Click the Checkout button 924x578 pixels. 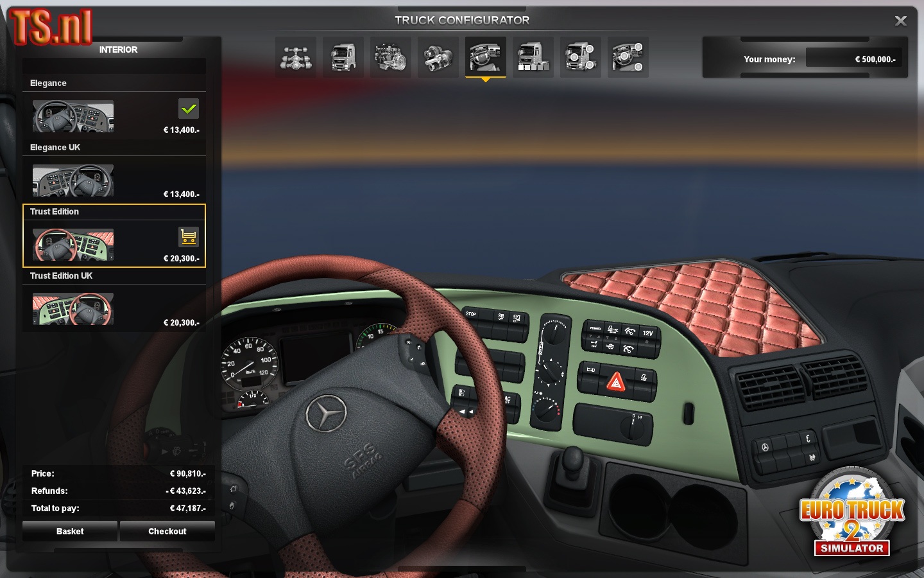167,531
